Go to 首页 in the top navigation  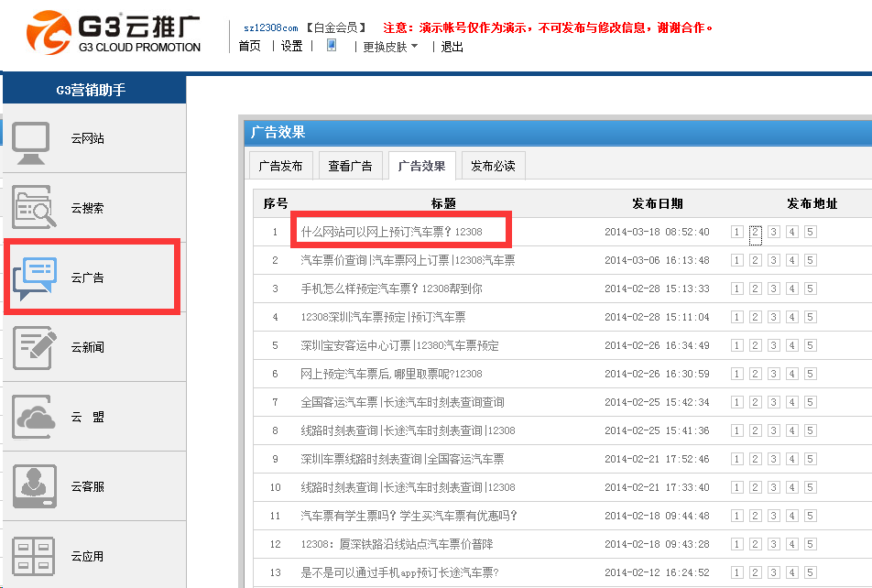249,47
